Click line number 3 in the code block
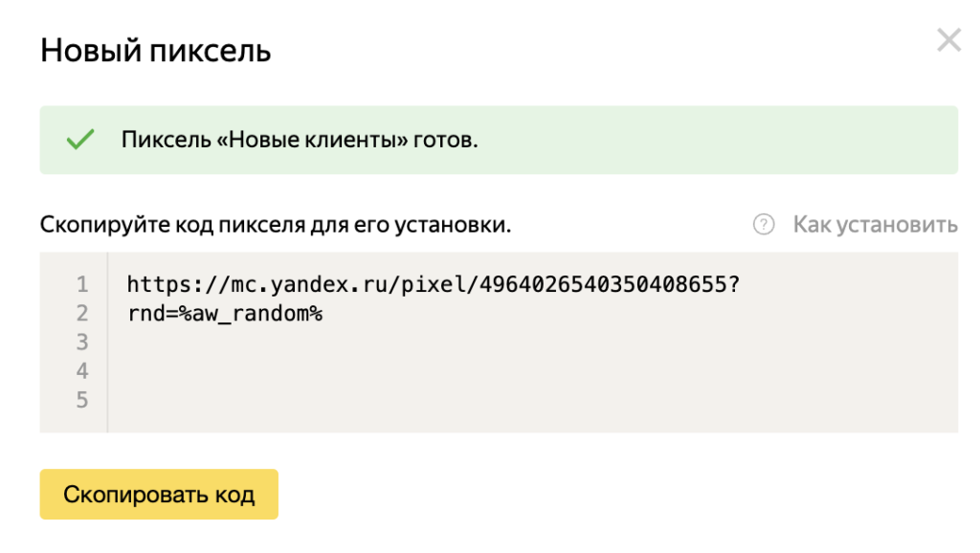Screen dimensions: 980x553 pos(82,342)
